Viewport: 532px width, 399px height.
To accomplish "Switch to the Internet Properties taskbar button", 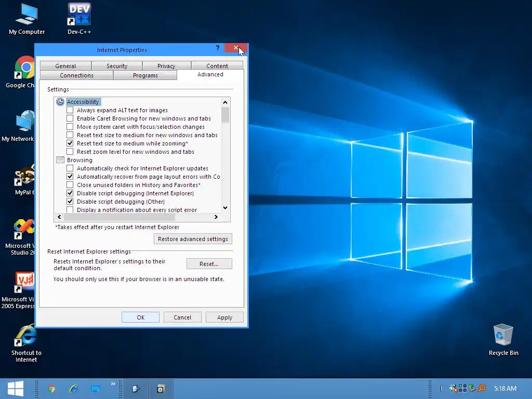I will point(136,389).
